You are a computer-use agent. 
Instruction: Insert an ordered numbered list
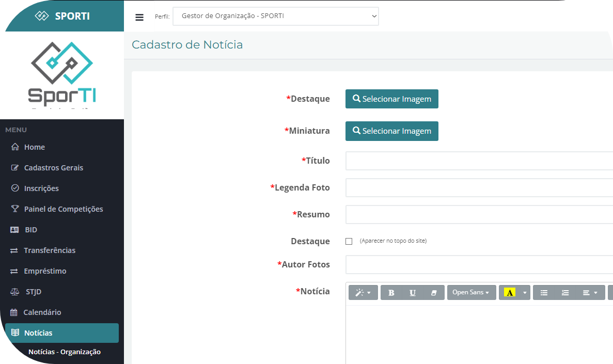point(565,293)
